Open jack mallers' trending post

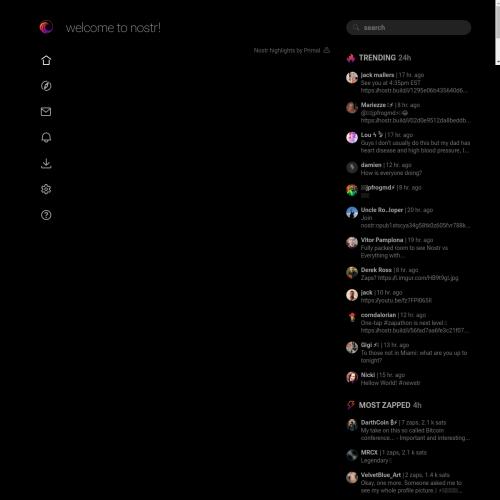tap(408, 83)
